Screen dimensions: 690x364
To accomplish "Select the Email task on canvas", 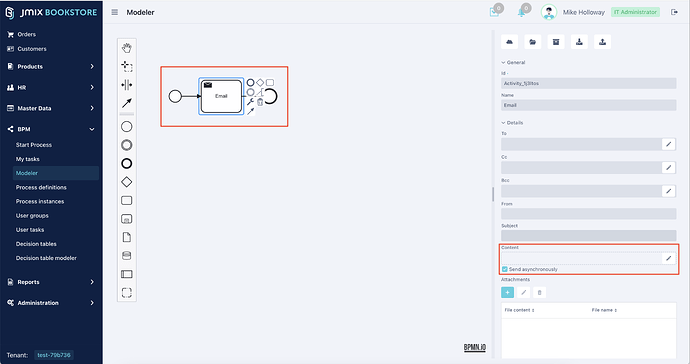I will (x=221, y=96).
